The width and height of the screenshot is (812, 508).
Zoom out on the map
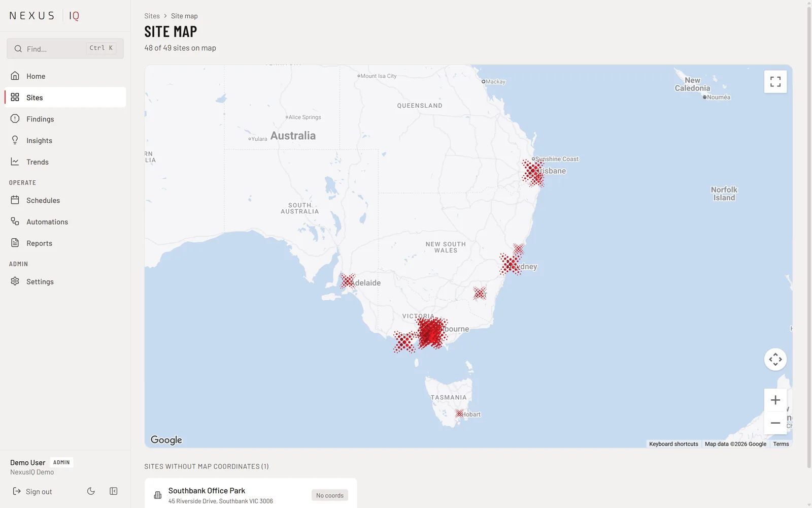click(x=775, y=423)
